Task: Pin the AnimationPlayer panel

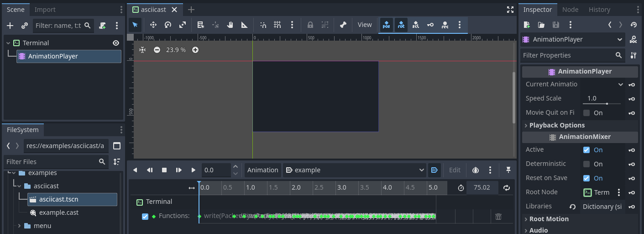Action: [508, 170]
